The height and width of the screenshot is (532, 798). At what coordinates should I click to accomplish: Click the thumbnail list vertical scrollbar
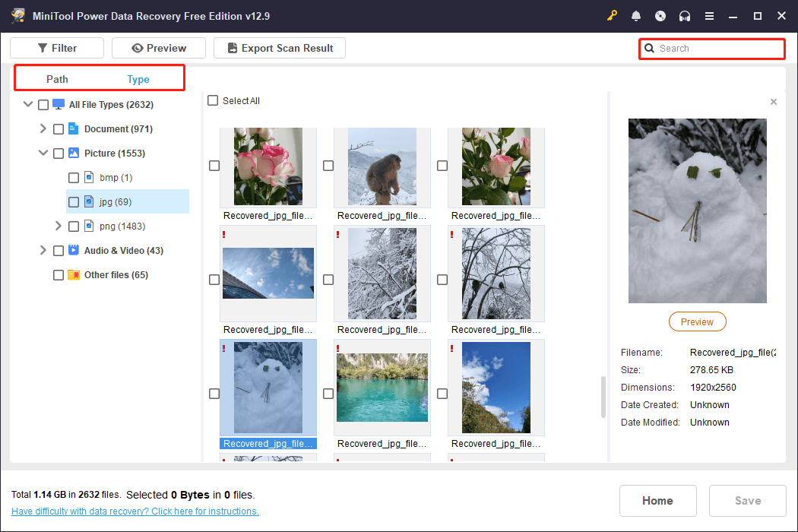[603, 397]
